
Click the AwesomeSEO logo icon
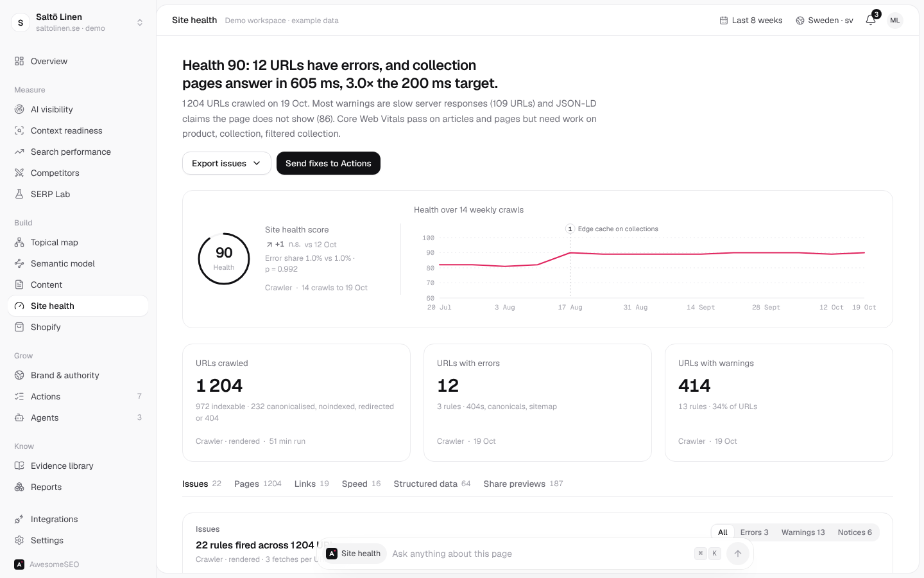pyautogui.click(x=19, y=565)
